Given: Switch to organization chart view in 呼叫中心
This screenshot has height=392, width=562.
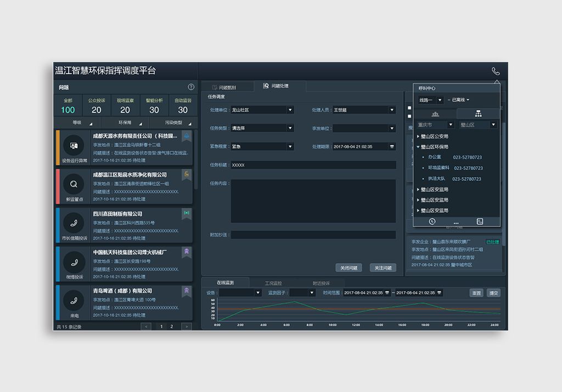Looking at the screenshot, I should click(478, 114).
